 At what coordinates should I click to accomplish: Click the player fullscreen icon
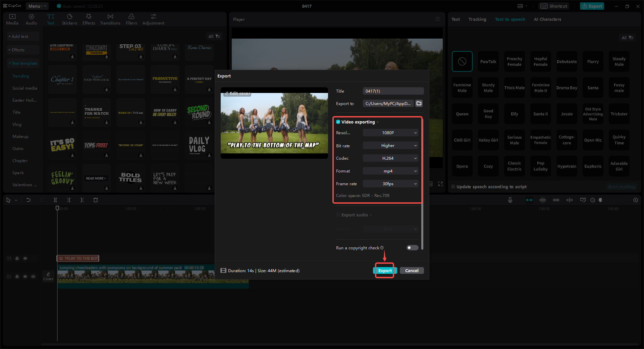(x=440, y=184)
